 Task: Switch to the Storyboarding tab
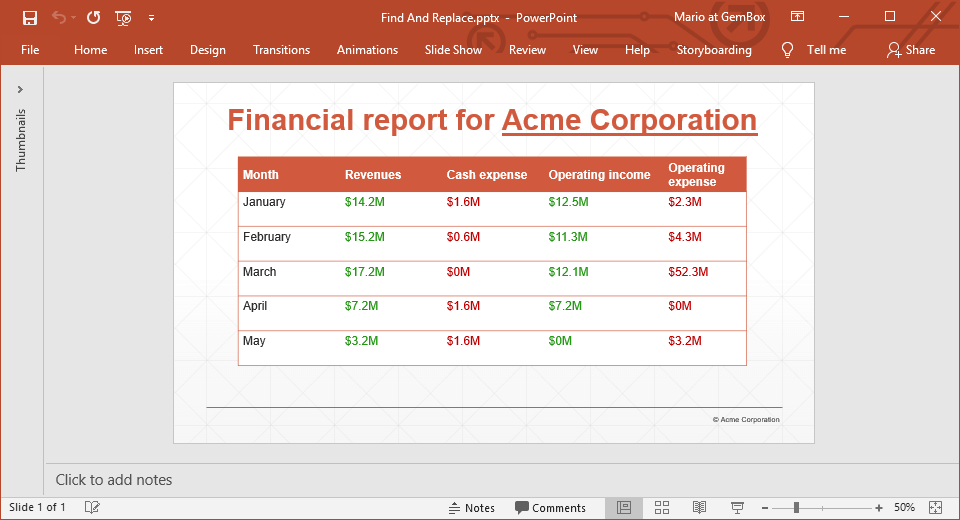tap(713, 50)
